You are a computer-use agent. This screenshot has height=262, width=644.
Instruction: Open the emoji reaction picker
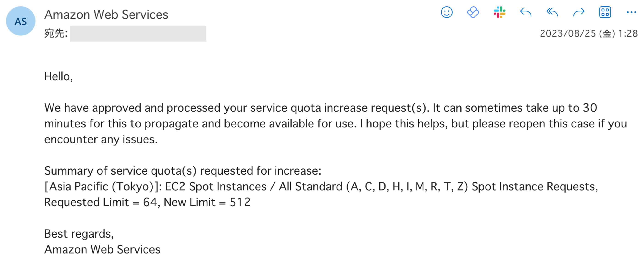point(447,12)
